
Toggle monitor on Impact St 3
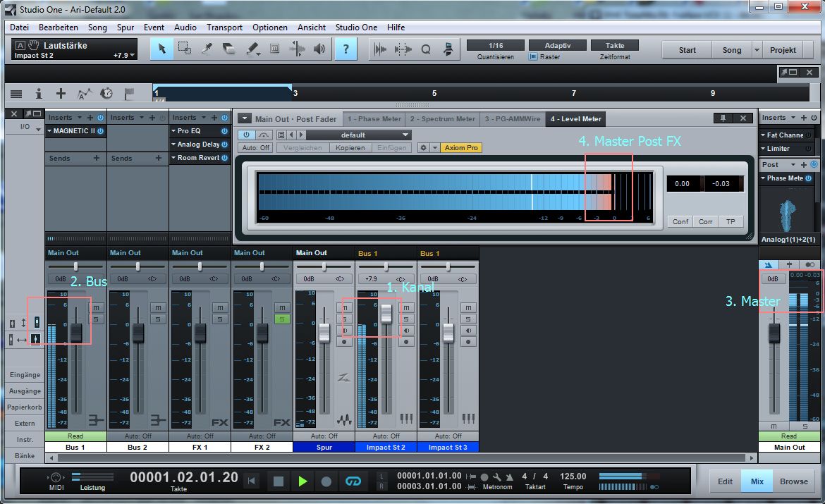point(468,331)
